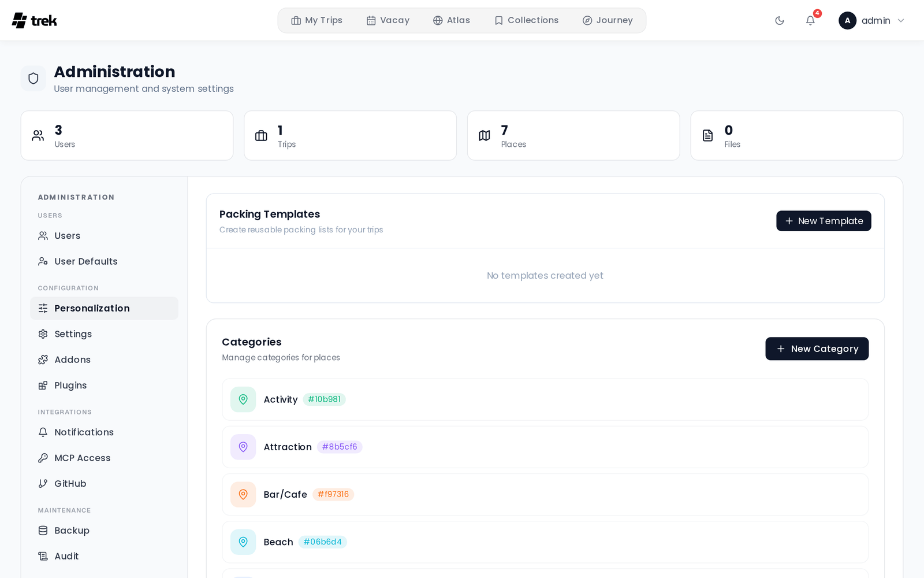This screenshot has width=924, height=578.
Task: Click the 1 Trips stat card
Action: click(x=350, y=136)
